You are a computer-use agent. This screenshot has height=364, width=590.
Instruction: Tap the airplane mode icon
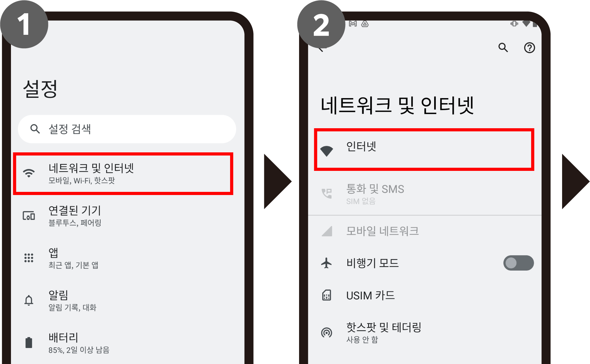click(x=326, y=263)
